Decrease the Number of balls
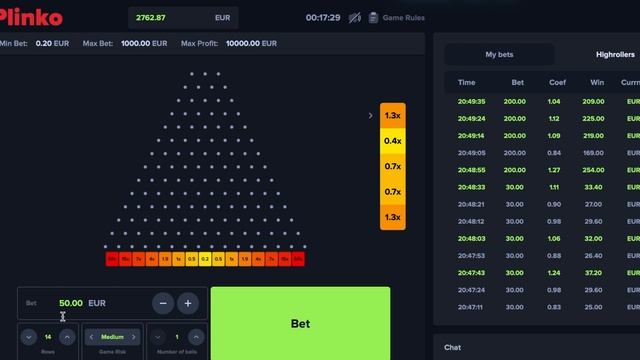 (158, 337)
